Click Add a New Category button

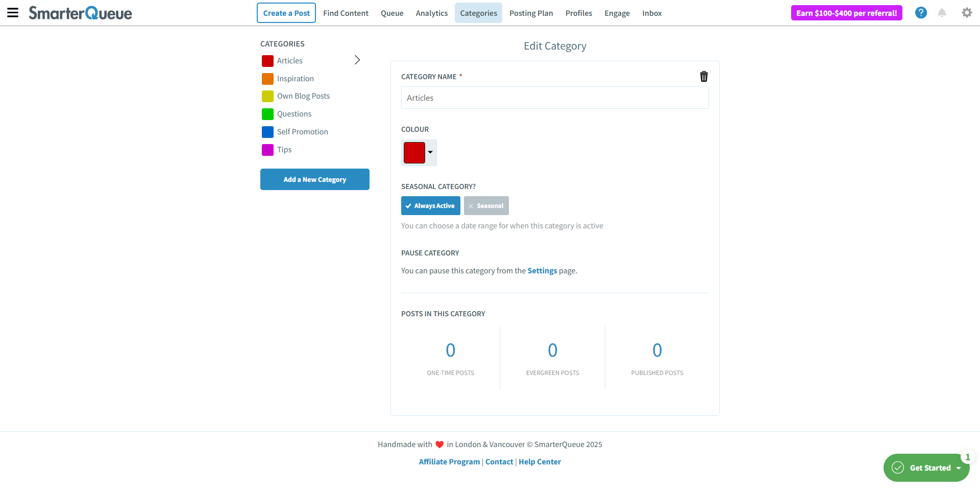point(314,179)
